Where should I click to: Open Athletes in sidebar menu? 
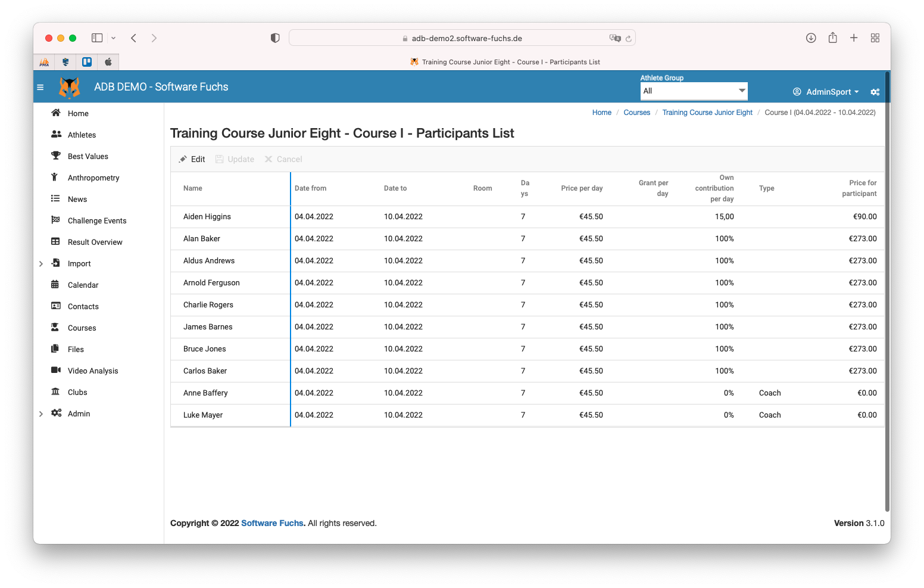coord(82,135)
